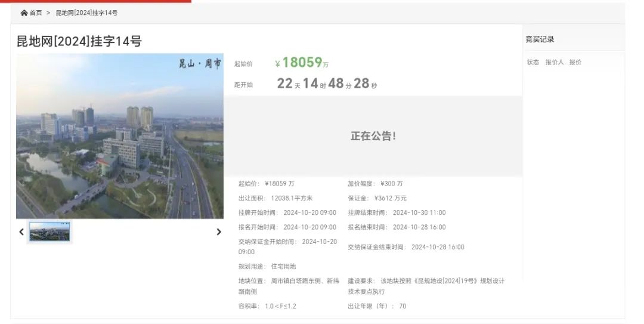The width and height of the screenshot is (644, 324).
Task: Click the large 昆山·周市 aerial photo
Action: pos(120,136)
